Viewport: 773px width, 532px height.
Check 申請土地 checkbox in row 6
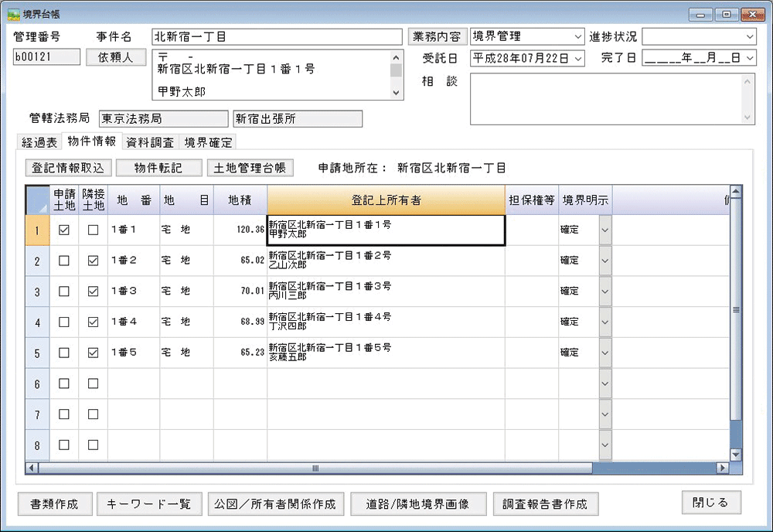click(x=64, y=383)
